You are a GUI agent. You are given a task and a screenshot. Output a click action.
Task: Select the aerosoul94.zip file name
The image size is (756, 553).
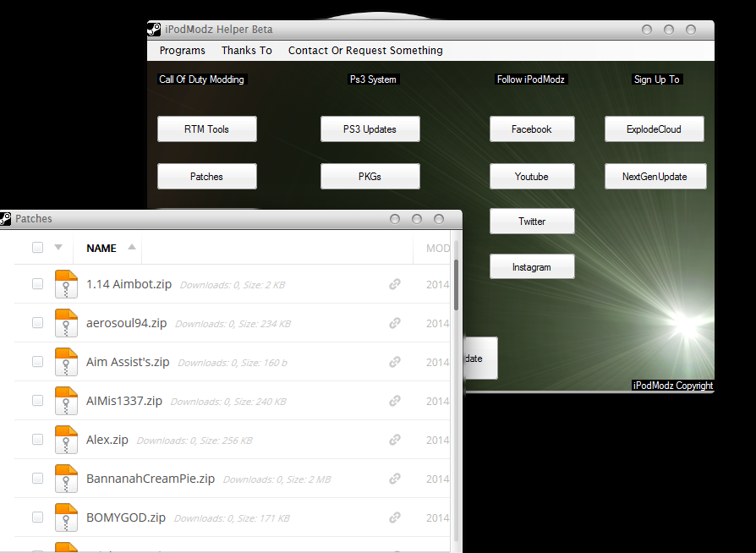[x=126, y=323]
